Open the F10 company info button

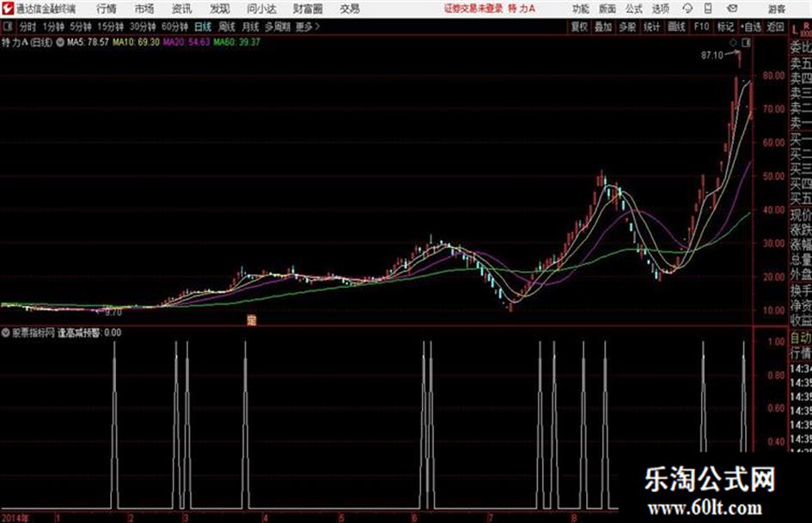(x=701, y=27)
